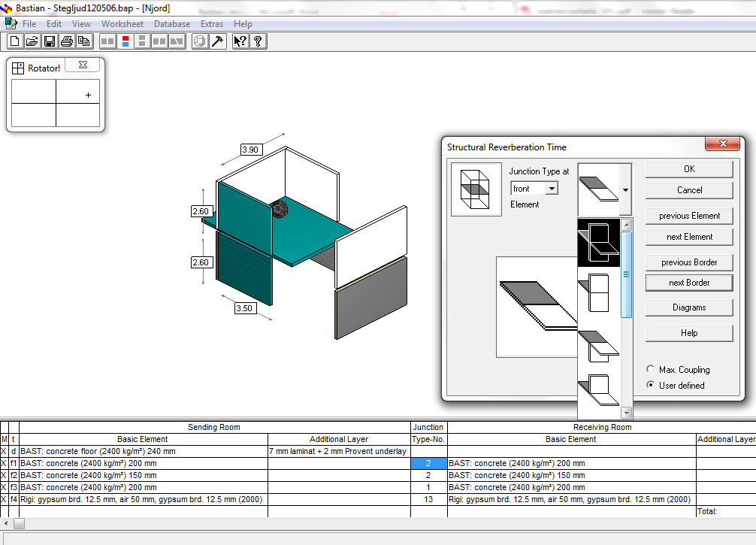Select the side-by-side rooms layout icon

[x=107, y=41]
